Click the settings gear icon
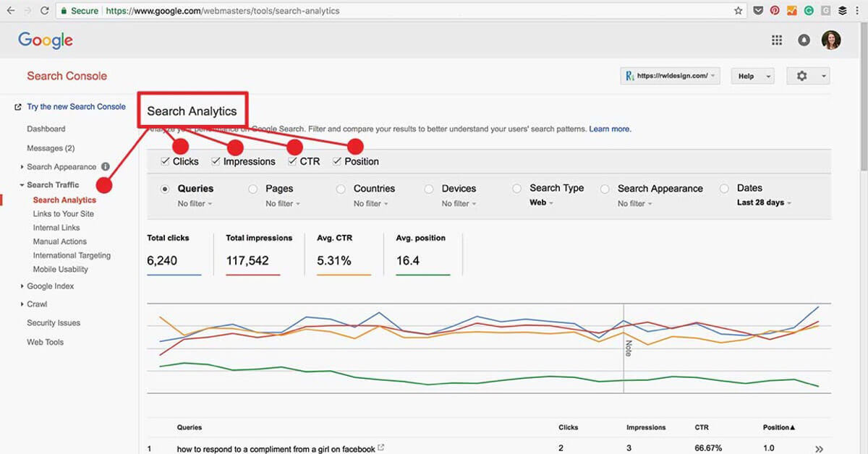 801,76
